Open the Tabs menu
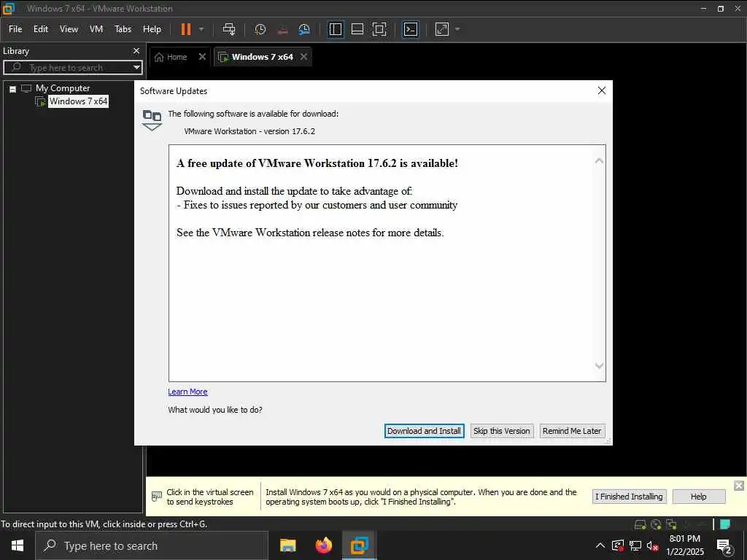 (x=123, y=29)
